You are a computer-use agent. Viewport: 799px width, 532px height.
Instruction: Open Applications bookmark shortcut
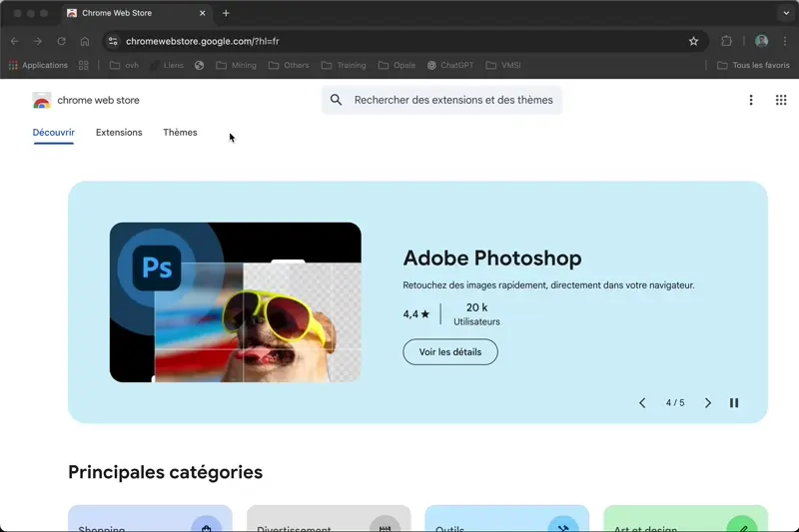pos(38,65)
